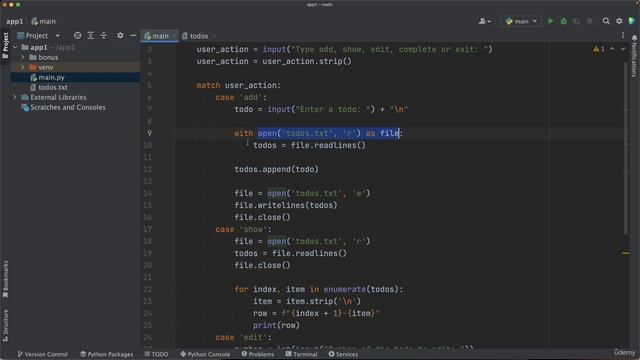The width and height of the screenshot is (640, 360).
Task: Open the Services tool window
Action: coord(343,354)
